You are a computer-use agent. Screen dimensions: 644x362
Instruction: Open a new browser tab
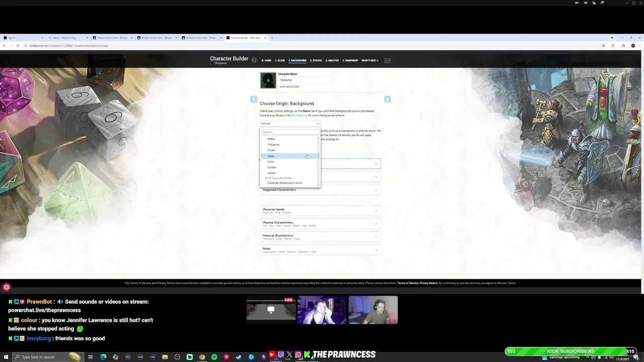[x=272, y=38]
